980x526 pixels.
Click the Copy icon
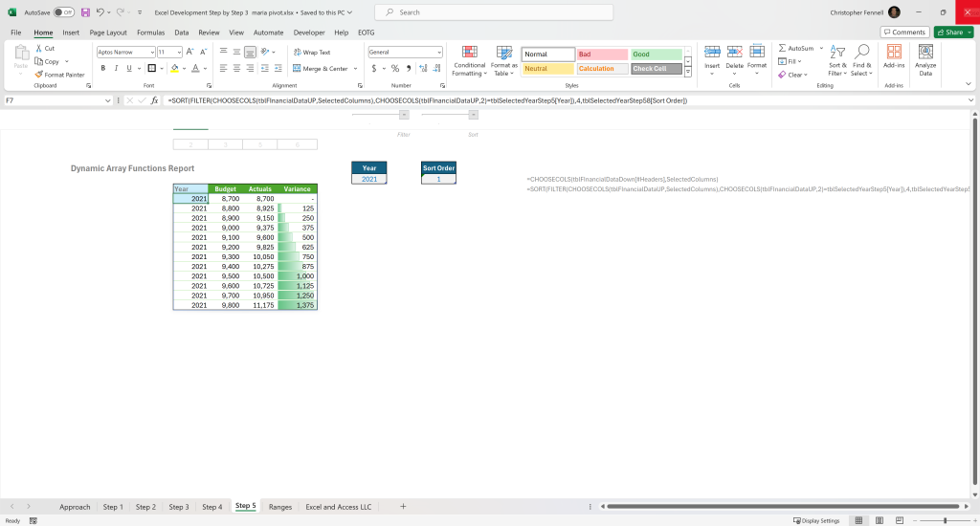tap(38, 61)
